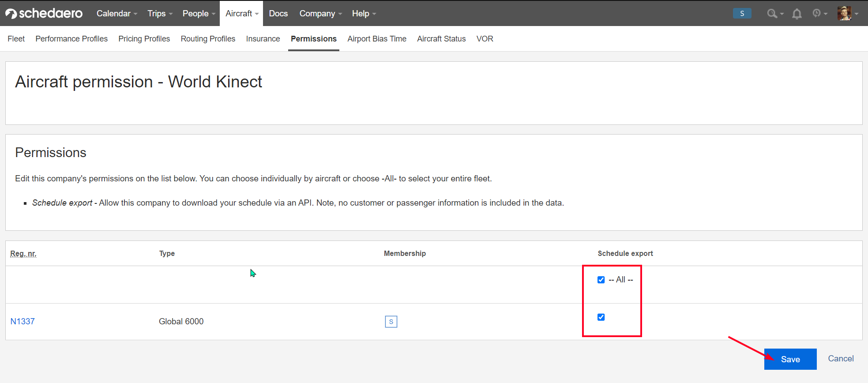
Task: Switch to the VOR tab
Action: (485, 39)
